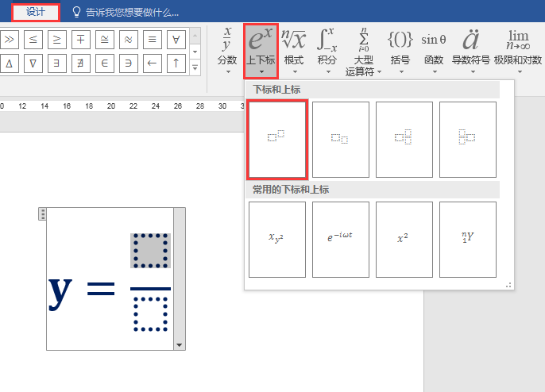The image size is (545, 392).
Task: Expand the symbol gallery with the More arrow
Action: [x=195, y=67]
